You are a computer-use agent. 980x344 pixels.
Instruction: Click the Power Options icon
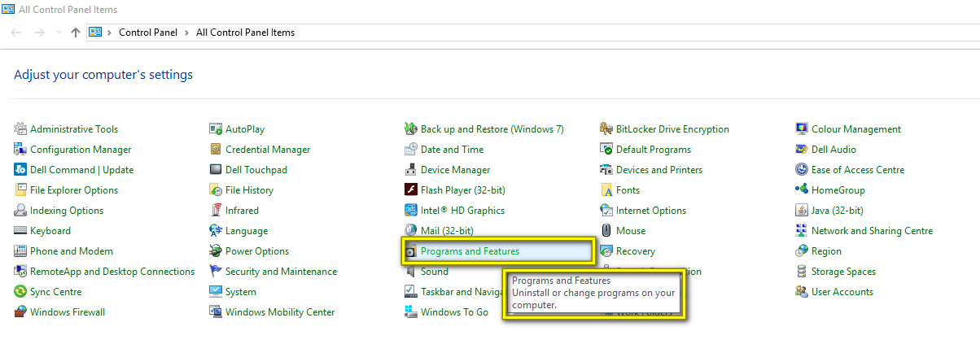[x=216, y=250]
